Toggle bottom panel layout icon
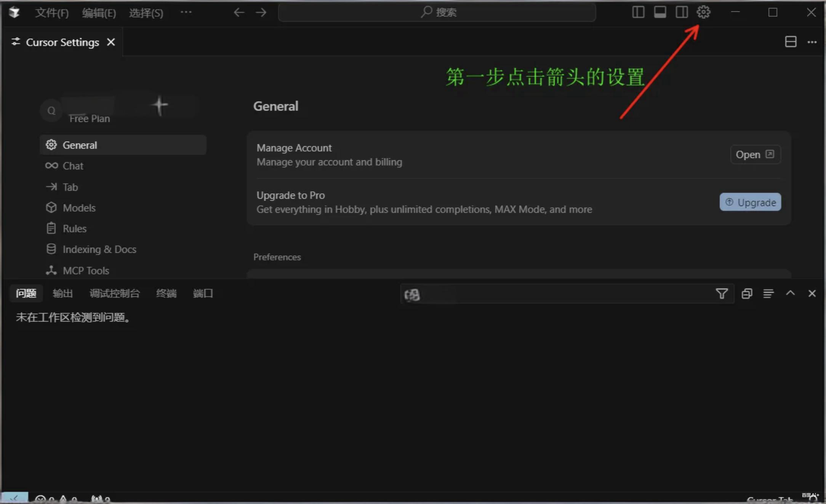826x504 pixels. coord(660,12)
